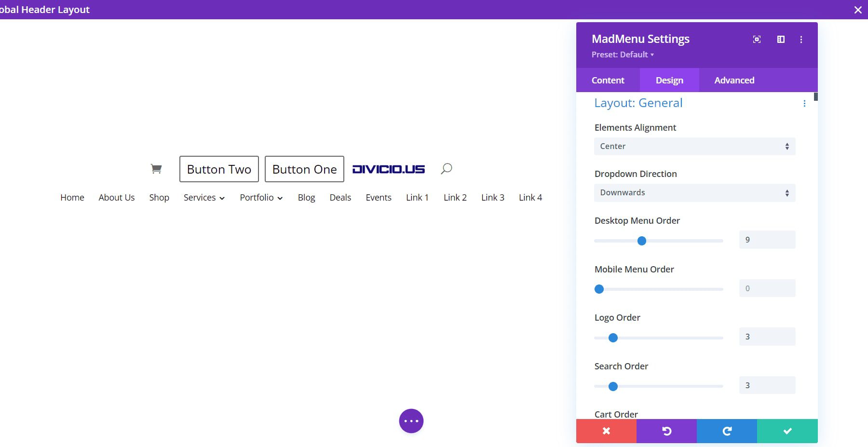The image size is (868, 447).
Task: Click the Logo Order slider handle
Action: (613, 338)
